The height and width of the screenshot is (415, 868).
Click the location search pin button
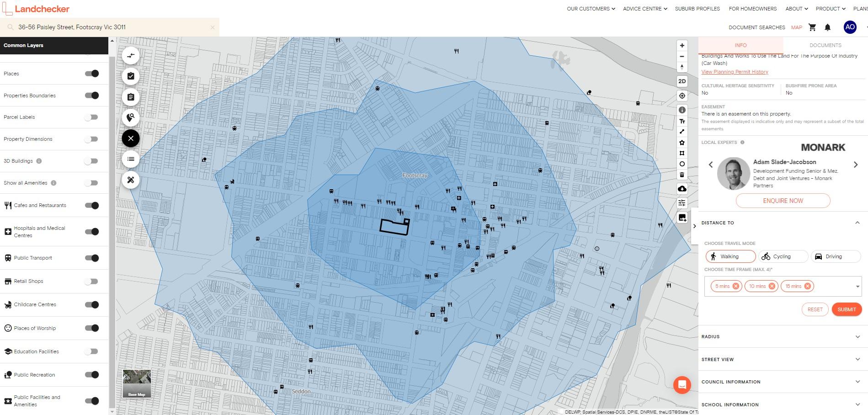(x=131, y=118)
